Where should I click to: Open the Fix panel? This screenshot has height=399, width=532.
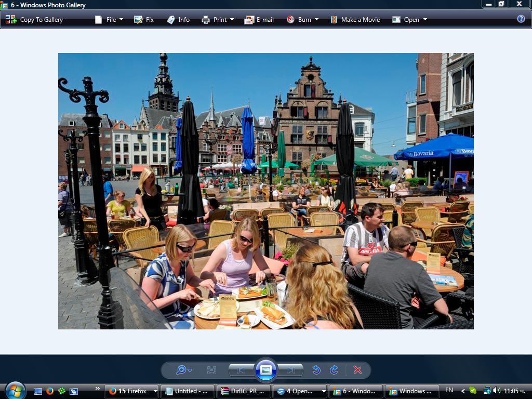click(144, 20)
